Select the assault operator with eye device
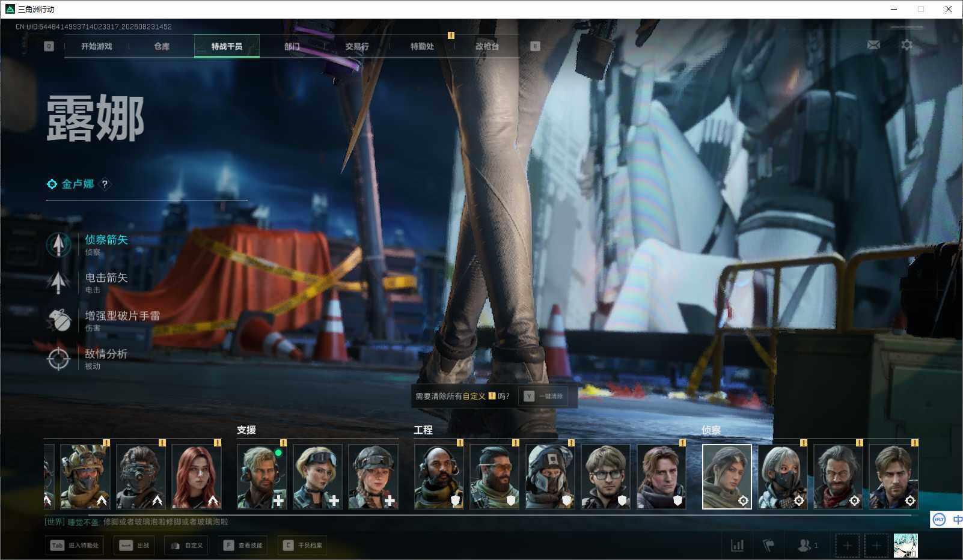 tap(141, 476)
